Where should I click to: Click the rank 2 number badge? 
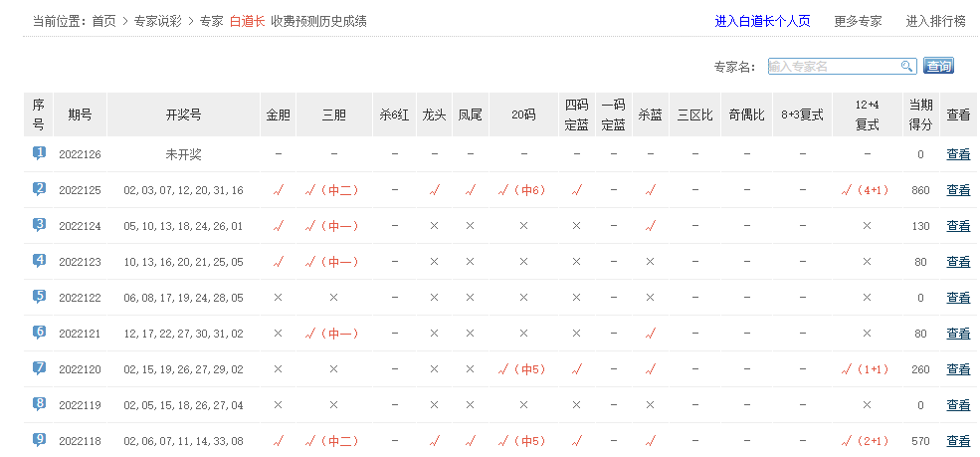point(39,189)
